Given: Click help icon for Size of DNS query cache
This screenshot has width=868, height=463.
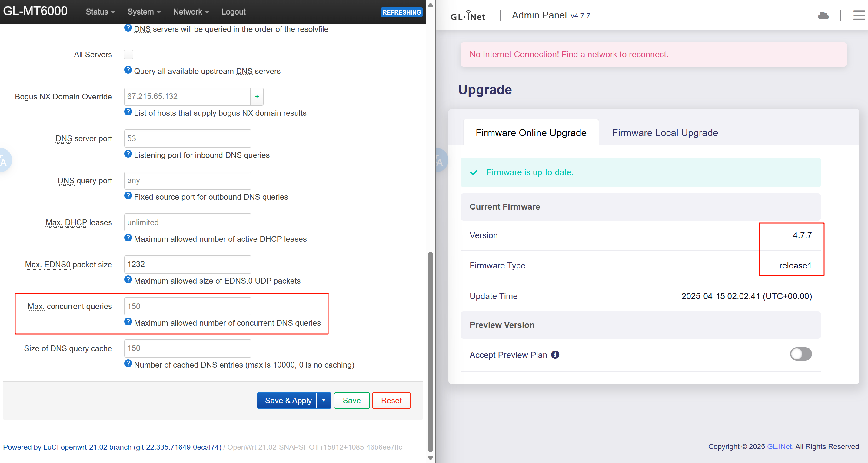Looking at the screenshot, I should point(128,363).
